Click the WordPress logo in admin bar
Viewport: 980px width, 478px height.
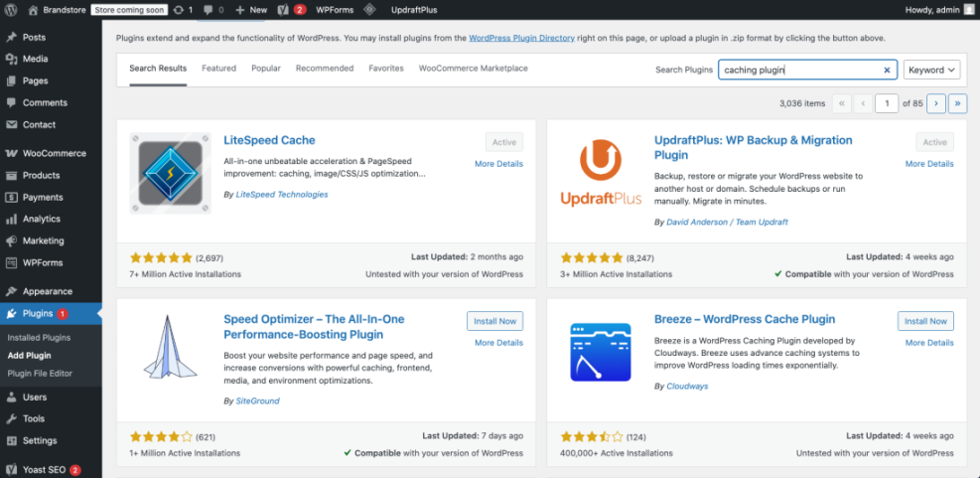(11, 9)
